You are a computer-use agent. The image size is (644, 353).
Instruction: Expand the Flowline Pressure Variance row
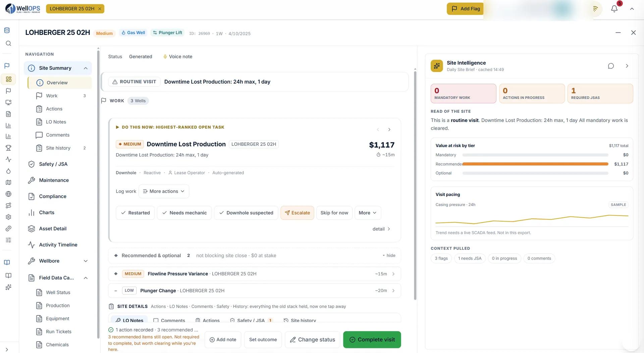(254, 274)
